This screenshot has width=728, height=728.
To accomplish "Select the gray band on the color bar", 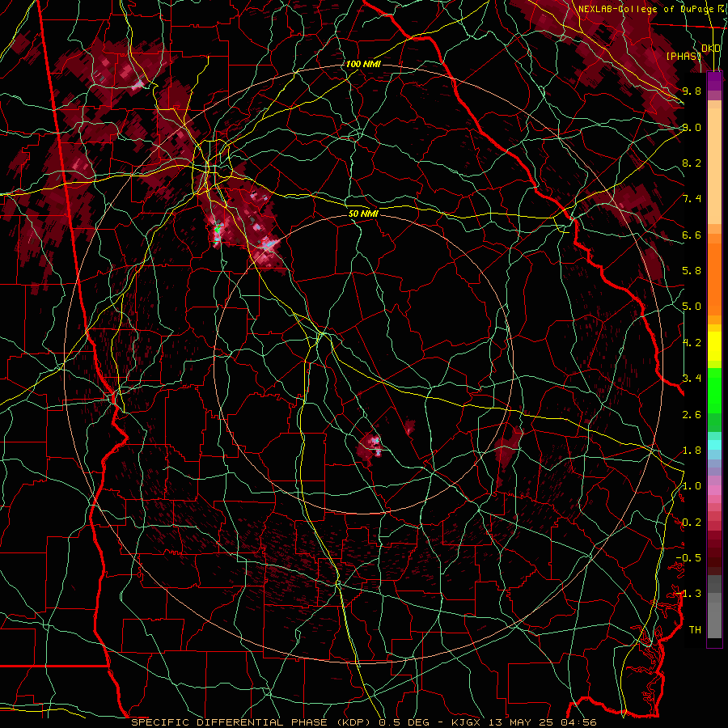I will coord(714,607).
